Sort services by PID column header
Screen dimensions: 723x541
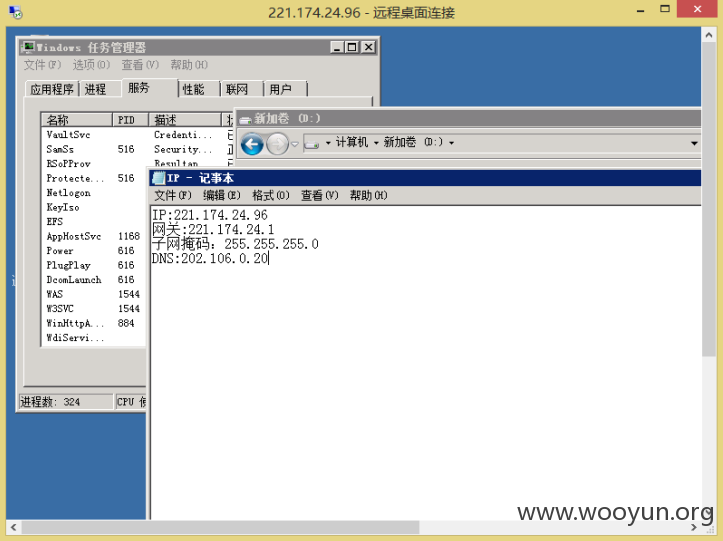point(130,120)
